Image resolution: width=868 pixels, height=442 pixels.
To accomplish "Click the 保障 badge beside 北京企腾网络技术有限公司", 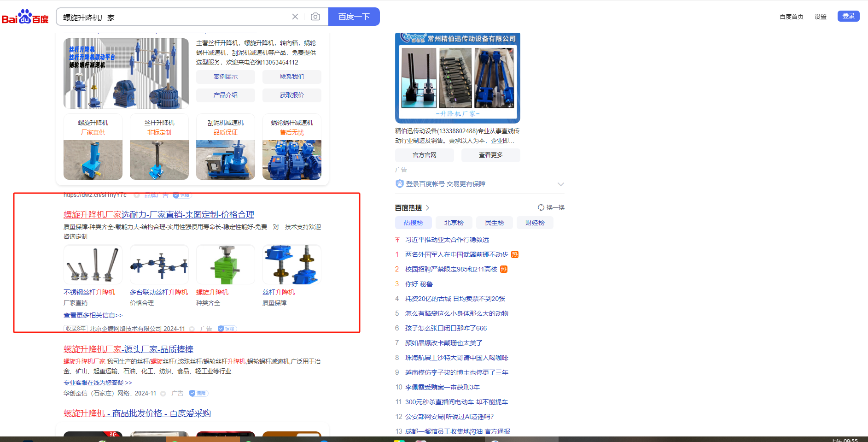I will click(x=227, y=329).
